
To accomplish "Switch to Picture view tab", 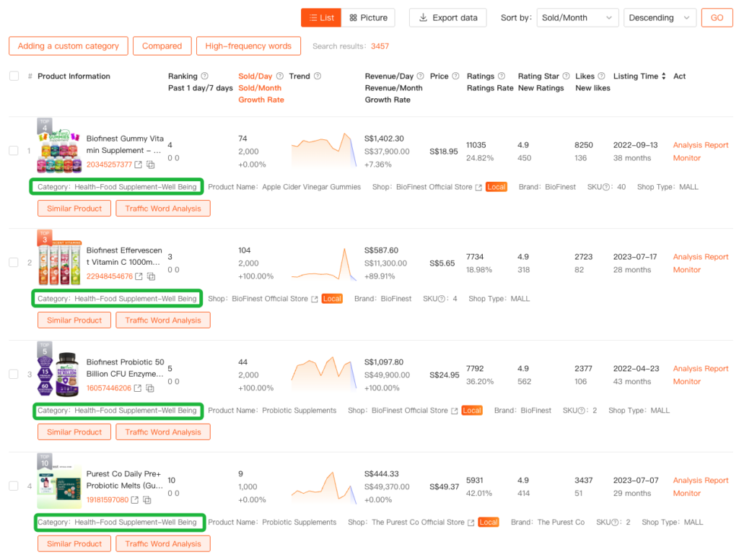I will click(x=368, y=18).
